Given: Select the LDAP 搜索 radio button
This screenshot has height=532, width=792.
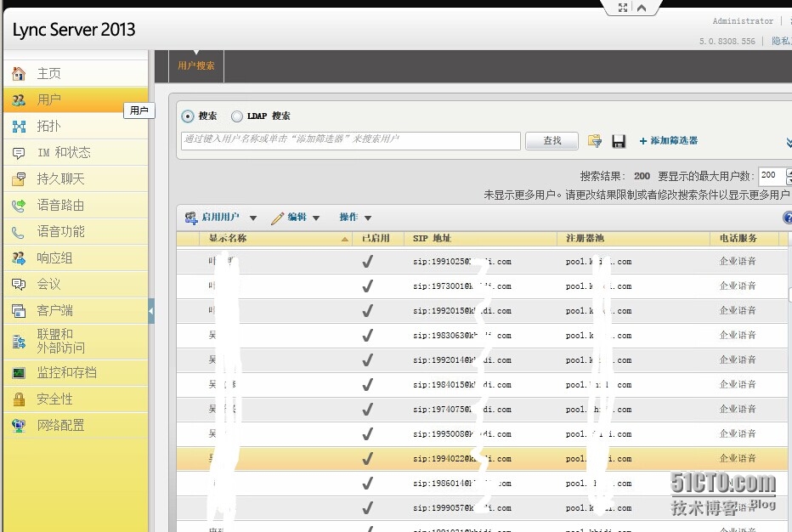Looking at the screenshot, I should [237, 116].
